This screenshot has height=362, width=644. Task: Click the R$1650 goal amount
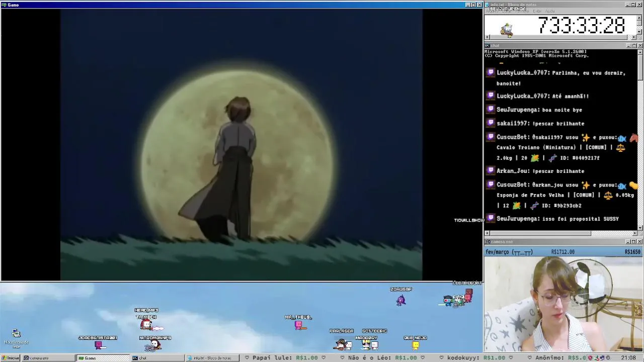point(633,252)
